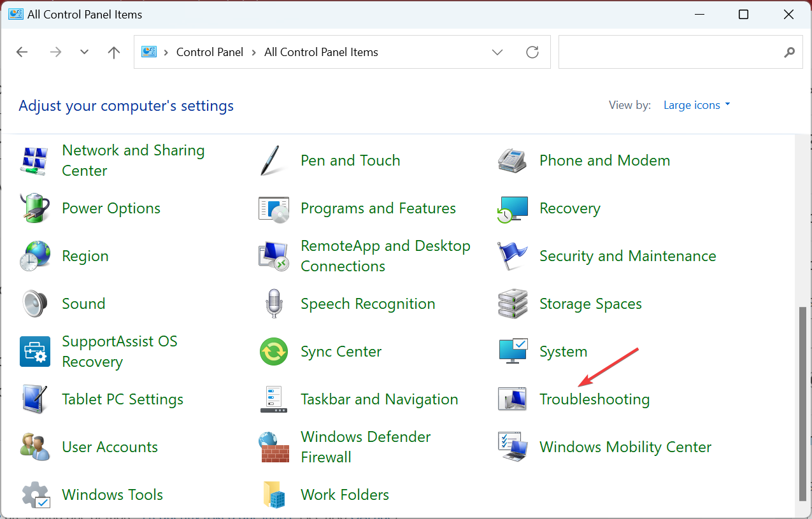The height and width of the screenshot is (519, 812).
Task: Open the User Accounts icon
Action: tap(35, 447)
